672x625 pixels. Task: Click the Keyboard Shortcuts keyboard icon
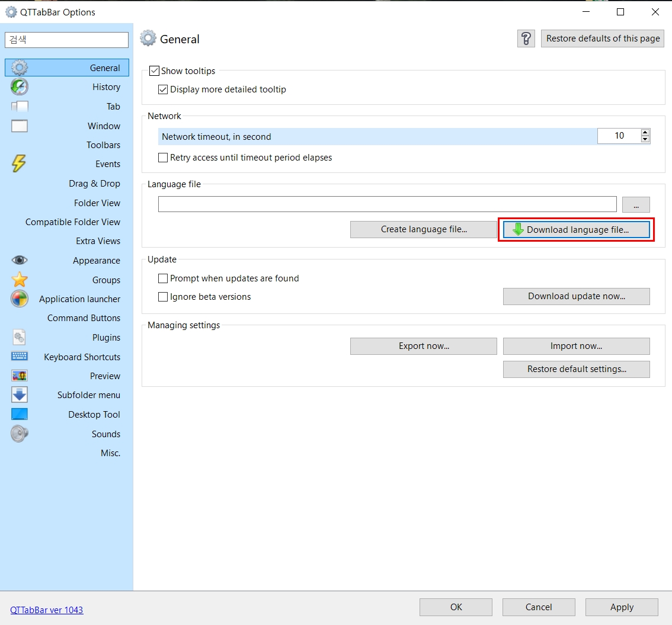(x=20, y=357)
